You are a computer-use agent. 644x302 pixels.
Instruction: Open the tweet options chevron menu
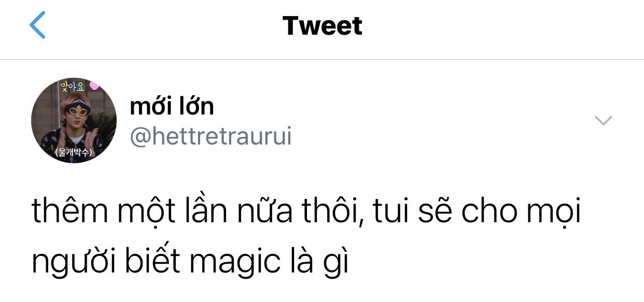pyautogui.click(x=603, y=121)
